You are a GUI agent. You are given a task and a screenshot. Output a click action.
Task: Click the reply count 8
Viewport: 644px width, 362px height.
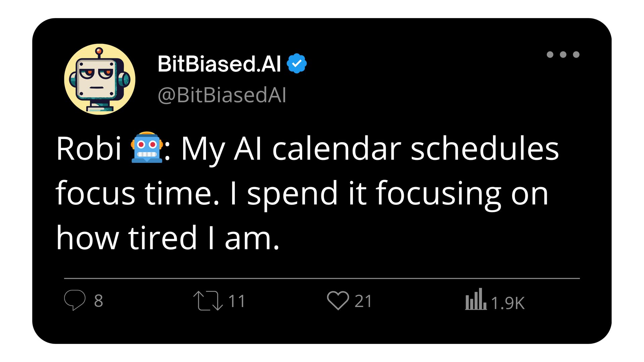tap(99, 301)
